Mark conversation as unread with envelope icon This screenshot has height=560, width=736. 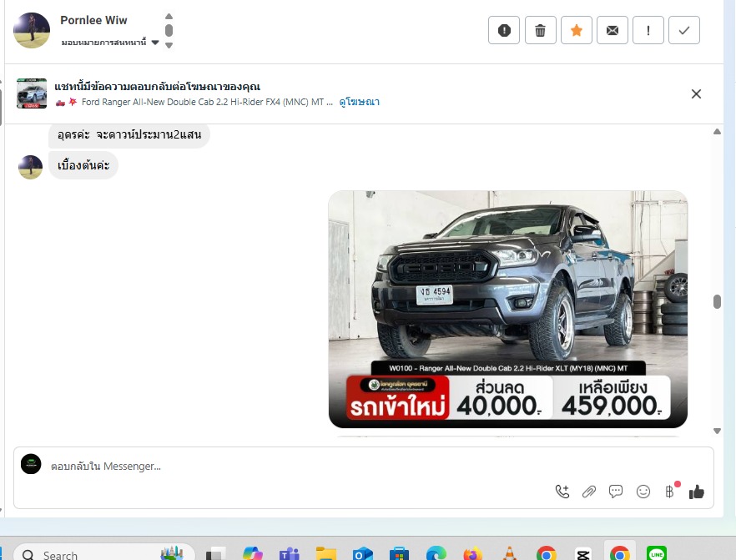coord(612,31)
